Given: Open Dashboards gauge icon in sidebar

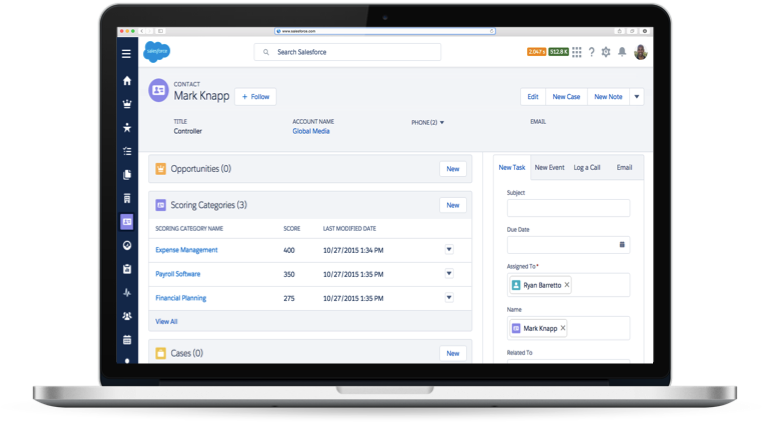Looking at the screenshot, I should coord(127,246).
